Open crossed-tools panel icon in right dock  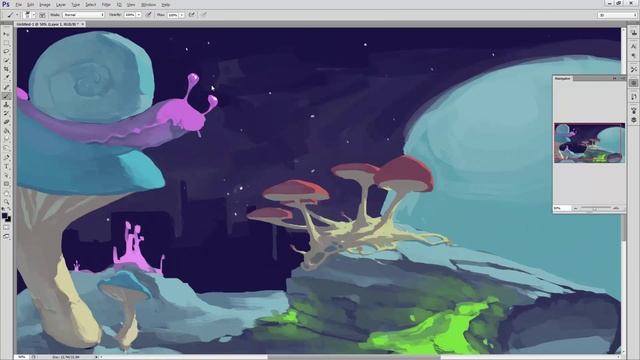[x=633, y=69]
